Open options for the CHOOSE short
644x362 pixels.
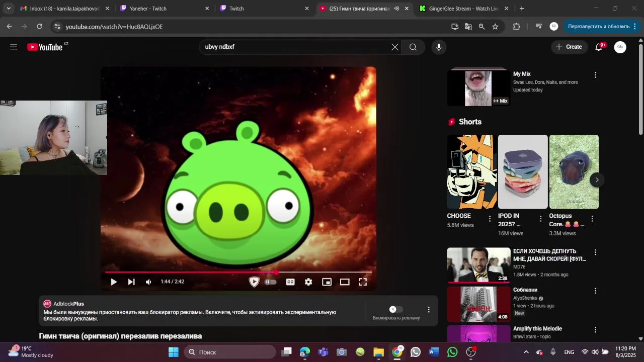click(x=490, y=219)
